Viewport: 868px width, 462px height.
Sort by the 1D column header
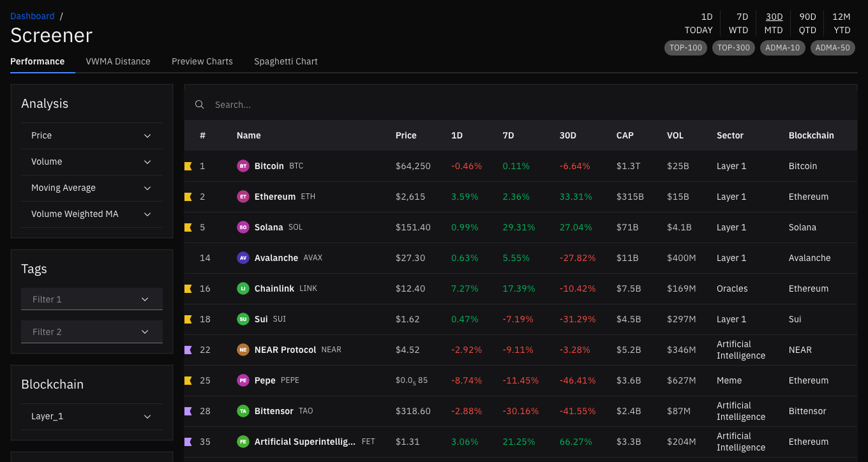457,135
